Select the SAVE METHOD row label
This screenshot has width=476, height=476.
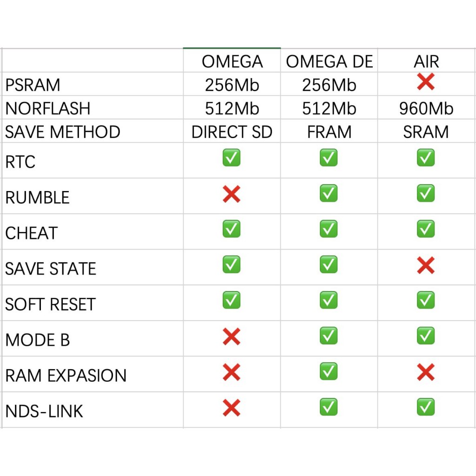pyautogui.click(x=63, y=132)
